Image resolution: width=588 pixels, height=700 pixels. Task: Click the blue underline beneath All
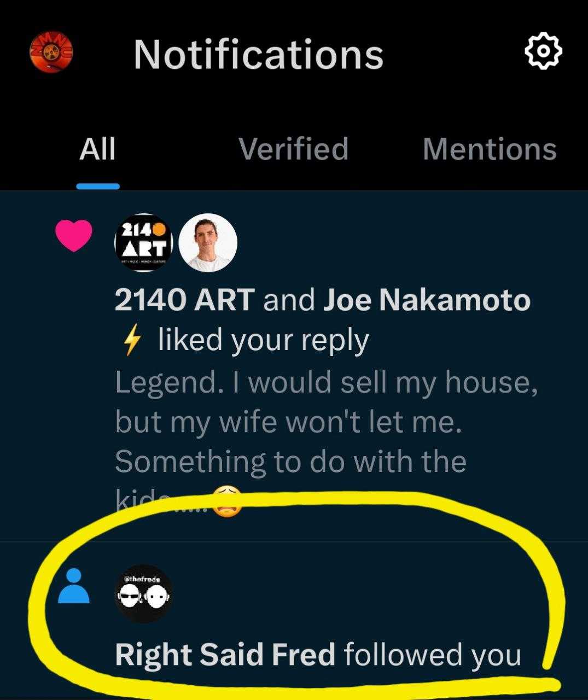point(98,186)
